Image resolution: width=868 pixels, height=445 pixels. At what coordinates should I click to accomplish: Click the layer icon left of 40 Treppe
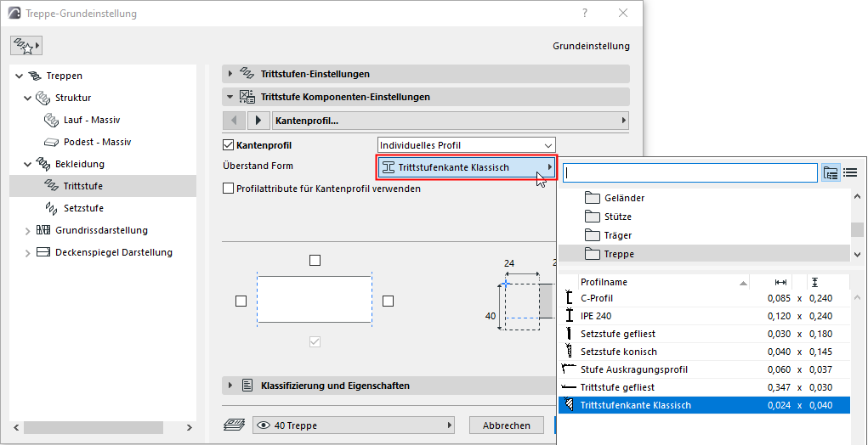tap(235, 425)
